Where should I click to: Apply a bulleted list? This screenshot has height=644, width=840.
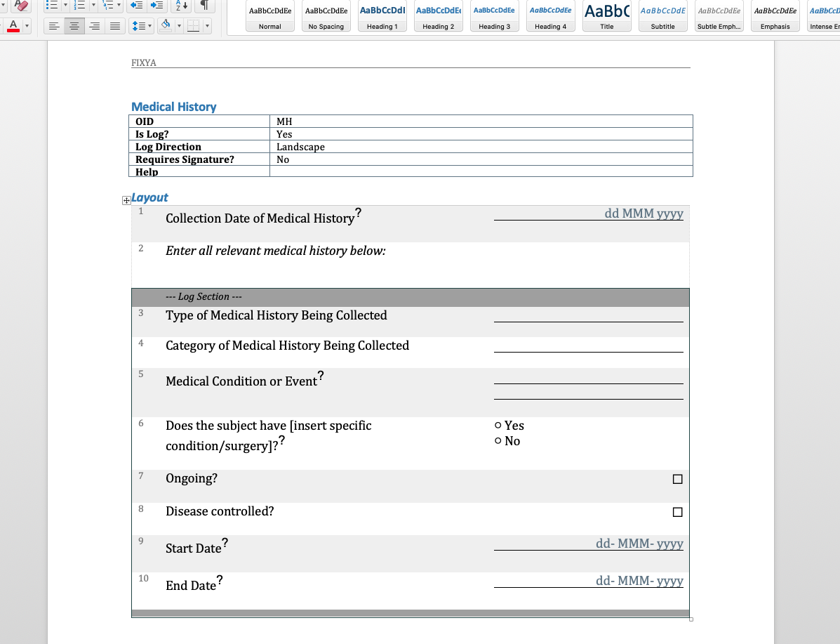click(52, 6)
